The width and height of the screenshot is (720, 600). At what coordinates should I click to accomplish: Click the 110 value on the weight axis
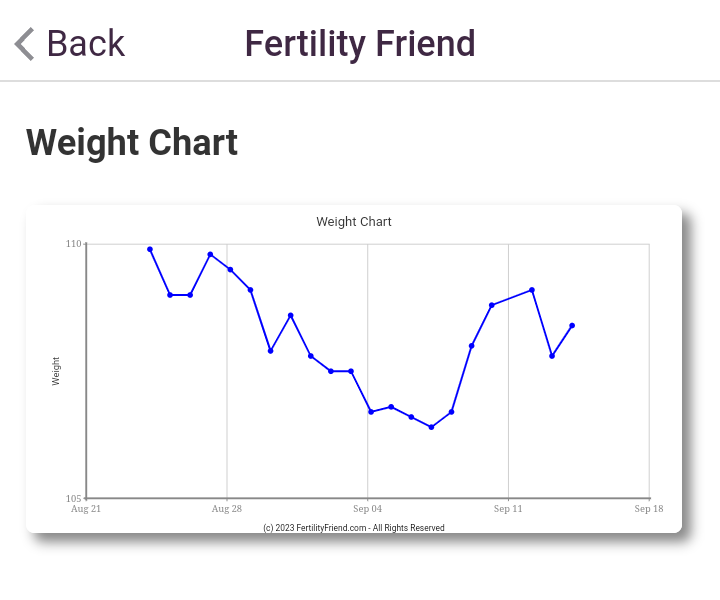pyautogui.click(x=74, y=244)
